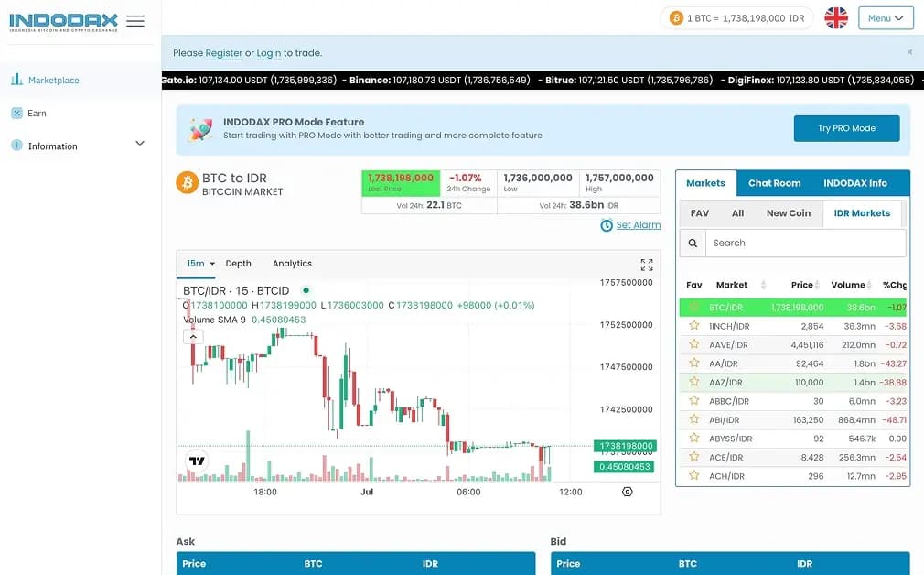Toggle the 1INCH/IDR favorite star
Viewport: 924px width, 575px height.
tap(693, 326)
